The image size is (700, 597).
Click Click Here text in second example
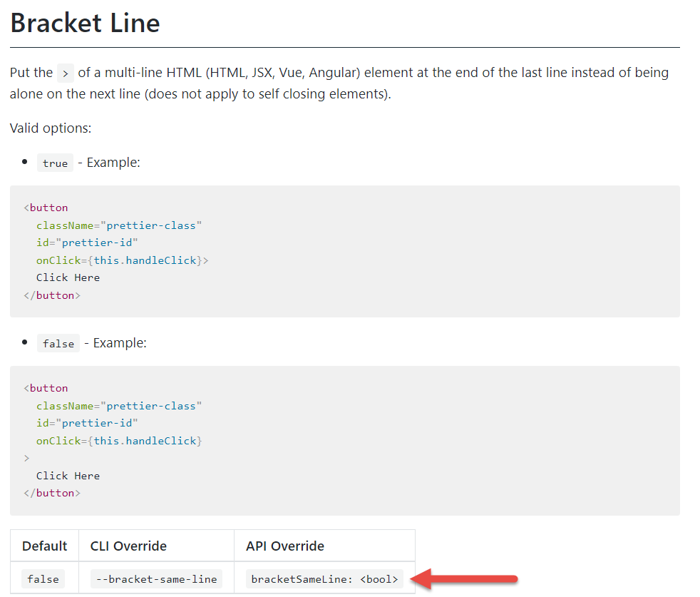pyautogui.click(x=68, y=475)
